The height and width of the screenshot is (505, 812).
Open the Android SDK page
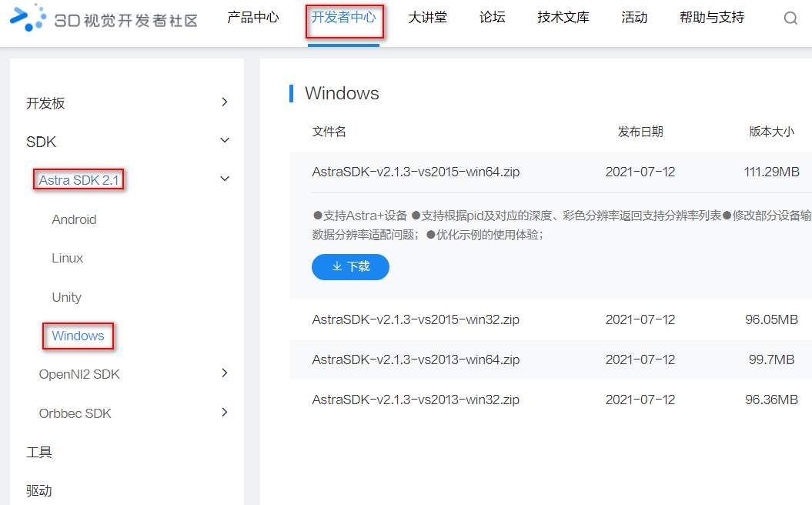click(x=74, y=219)
